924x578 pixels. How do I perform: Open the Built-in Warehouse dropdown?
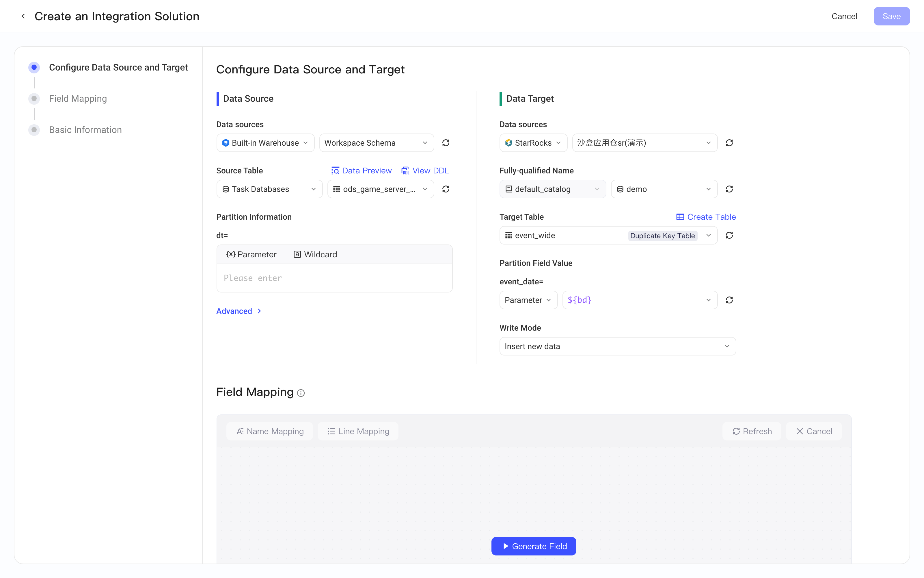pos(265,142)
